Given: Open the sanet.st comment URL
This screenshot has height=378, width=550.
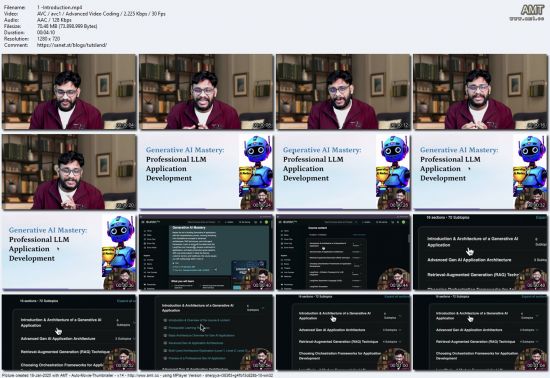Looking at the screenshot, I should tap(72, 45).
